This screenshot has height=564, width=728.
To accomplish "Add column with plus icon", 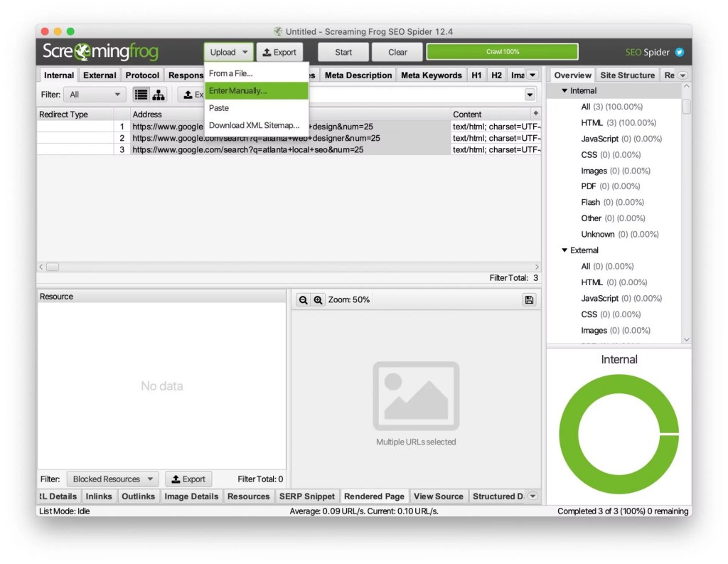I will coord(536,113).
